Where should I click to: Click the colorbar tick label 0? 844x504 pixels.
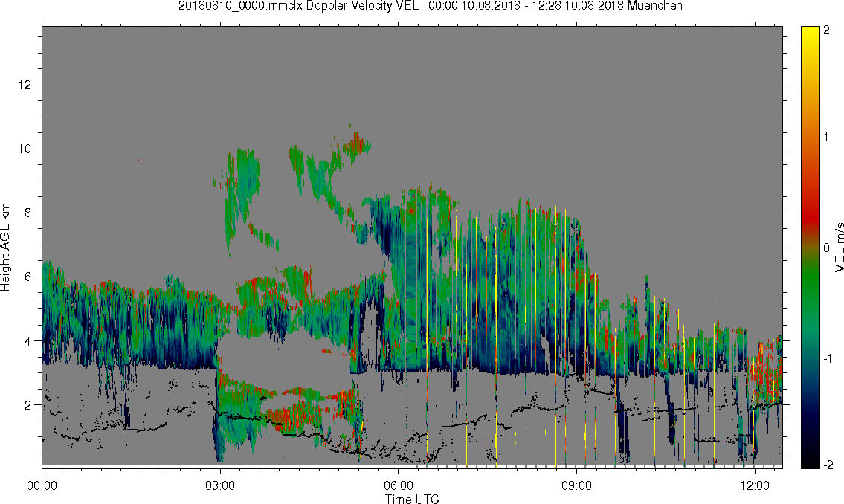click(x=827, y=248)
